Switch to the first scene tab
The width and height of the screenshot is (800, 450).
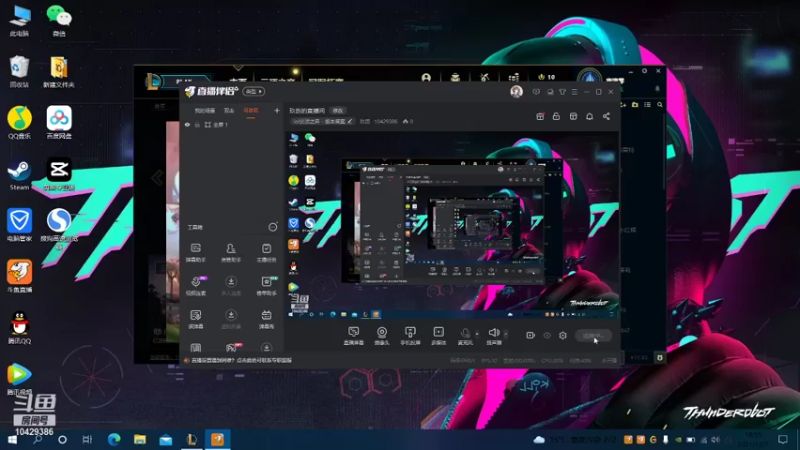click(205, 111)
